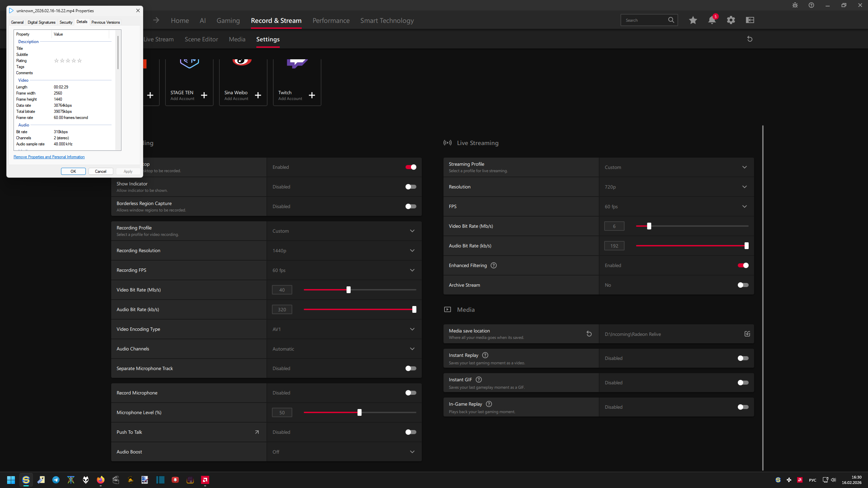Click the bug report icon
The width and height of the screenshot is (868, 488).
795,5
